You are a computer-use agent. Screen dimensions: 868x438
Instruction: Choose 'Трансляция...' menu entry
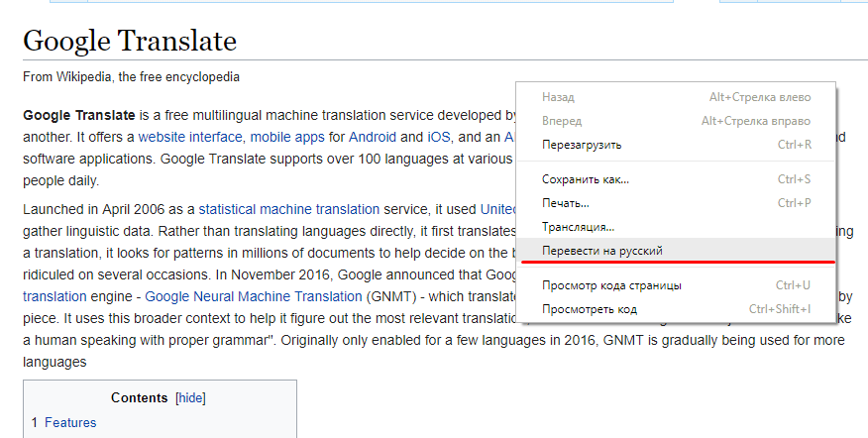[676, 227]
